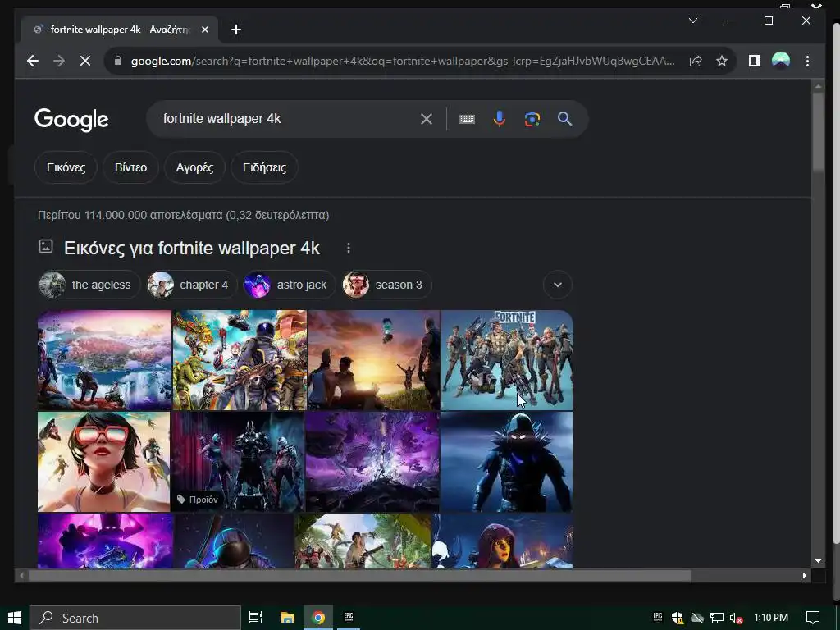
Task: Open the thumbnail tagged Προϊόν
Action: (238, 462)
